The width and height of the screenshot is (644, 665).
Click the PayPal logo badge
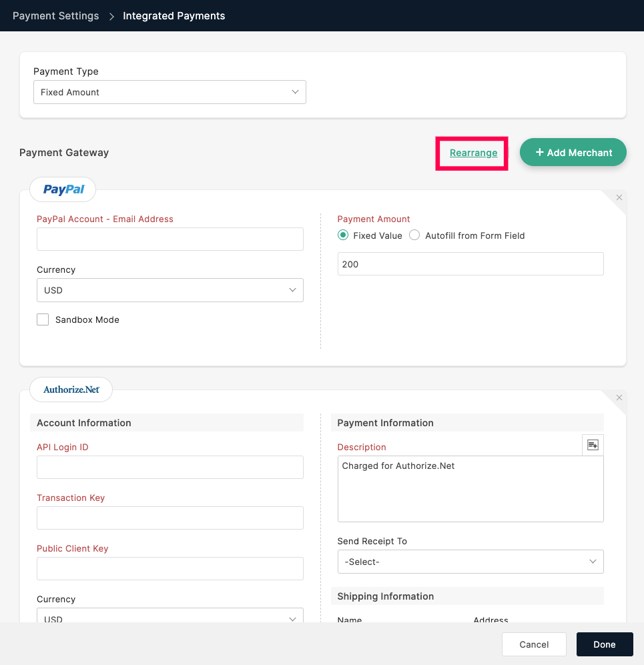point(63,189)
